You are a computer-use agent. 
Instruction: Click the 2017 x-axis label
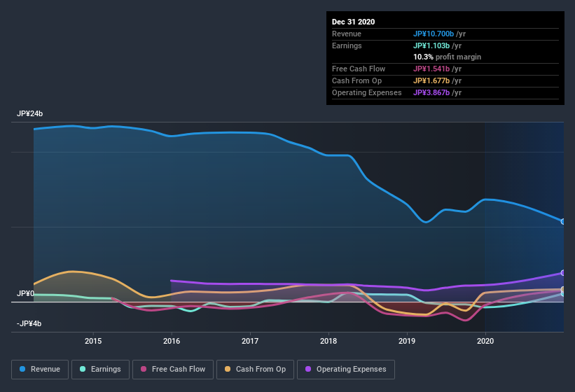250,341
